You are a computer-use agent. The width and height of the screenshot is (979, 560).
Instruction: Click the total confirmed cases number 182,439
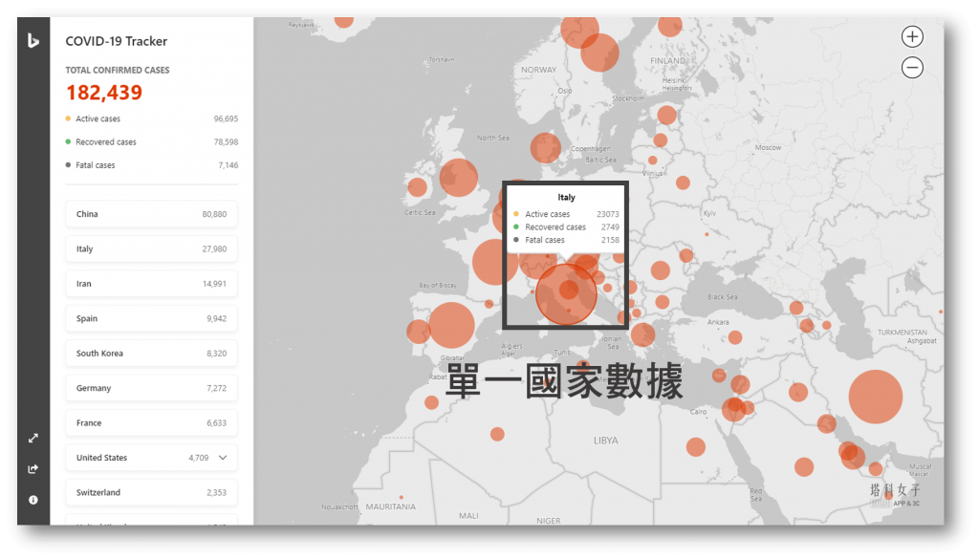click(104, 93)
